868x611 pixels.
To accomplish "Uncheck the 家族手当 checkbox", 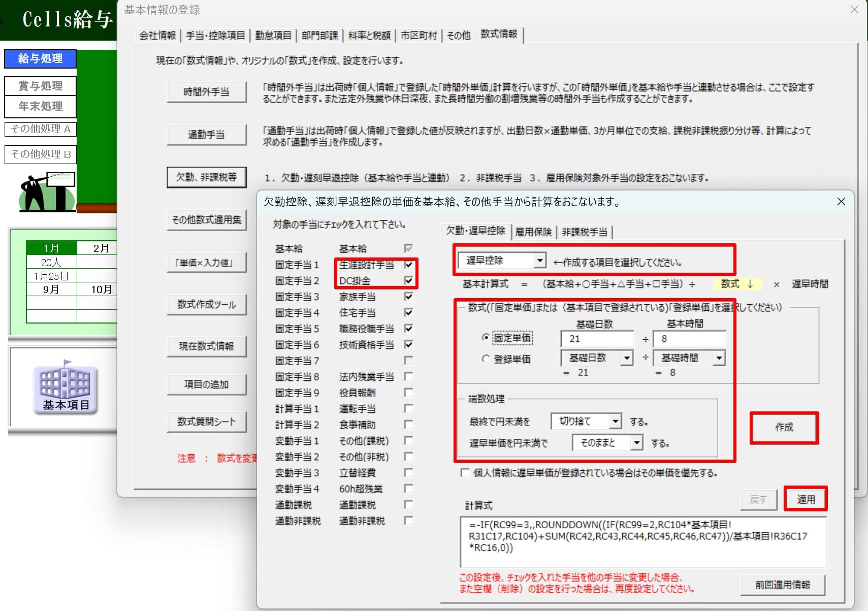I will coord(408,297).
